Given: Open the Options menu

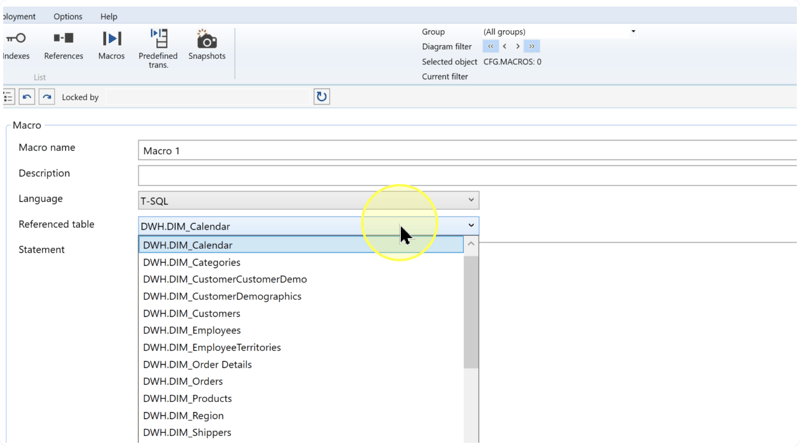Looking at the screenshot, I should click(x=68, y=16).
